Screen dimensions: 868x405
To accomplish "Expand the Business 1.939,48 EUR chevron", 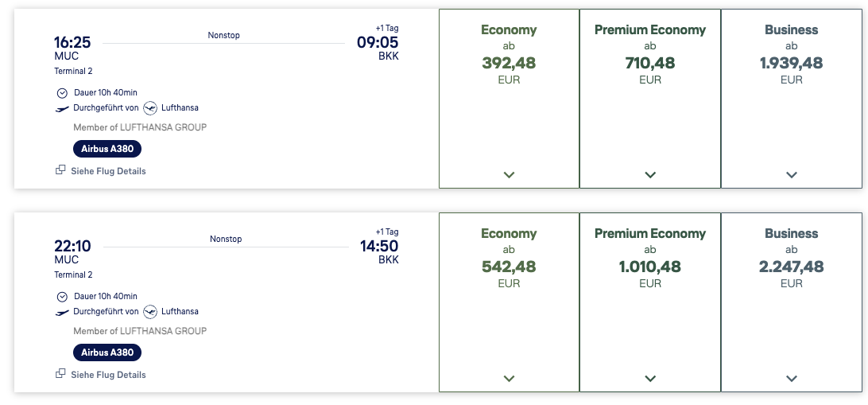I will (792, 174).
